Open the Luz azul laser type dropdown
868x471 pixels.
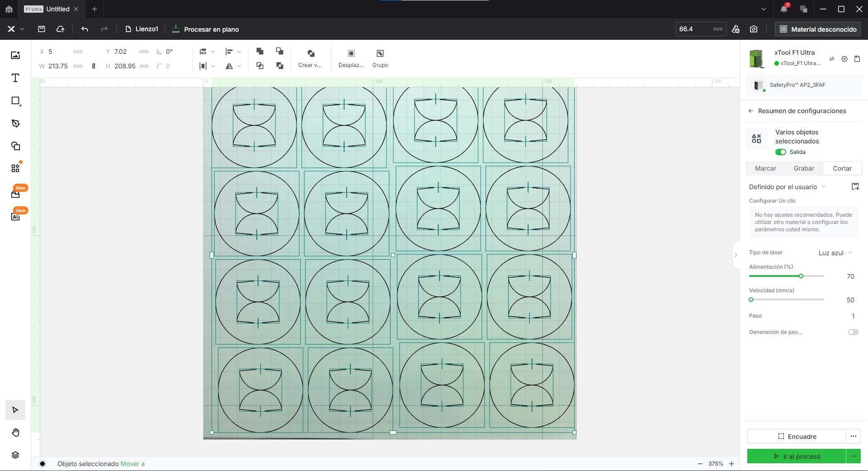pos(835,253)
